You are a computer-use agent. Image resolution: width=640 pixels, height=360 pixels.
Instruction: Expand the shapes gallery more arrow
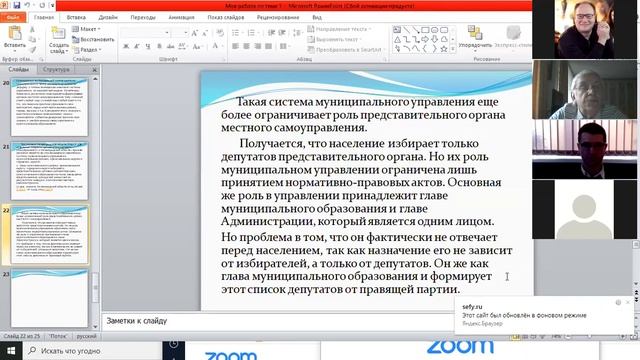[453, 49]
